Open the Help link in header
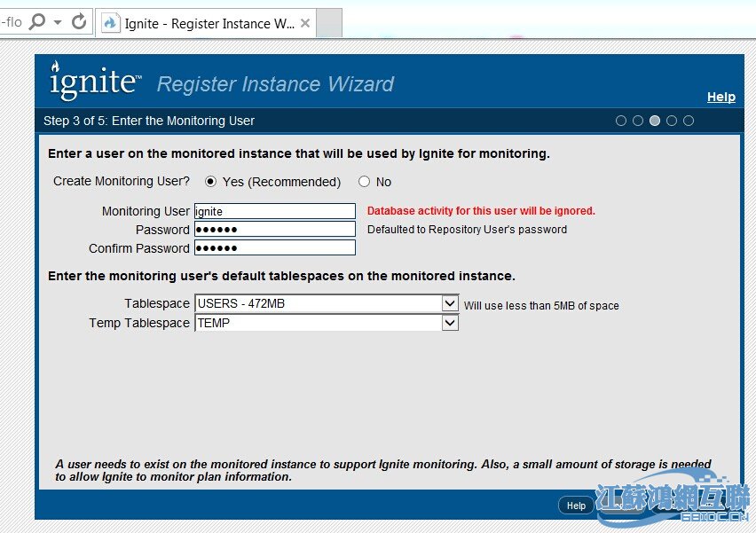 (721, 97)
